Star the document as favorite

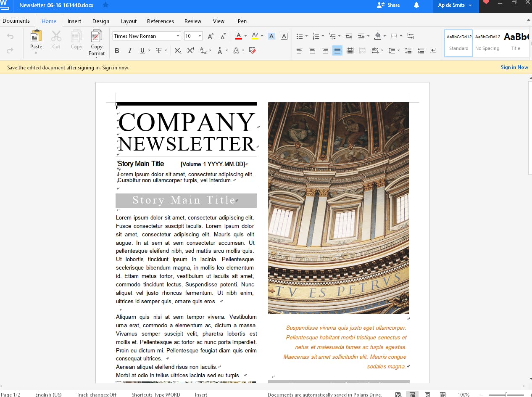[105, 5]
